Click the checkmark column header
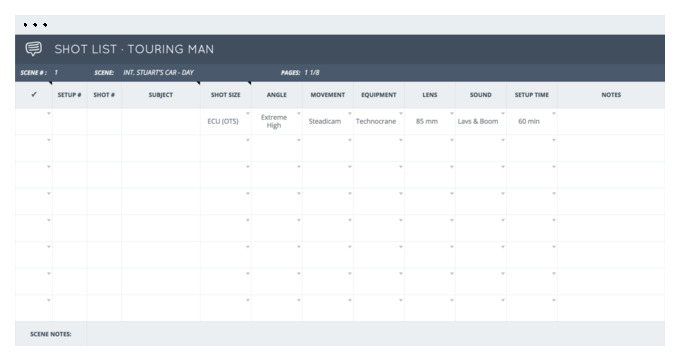Screen dimensions: 680x361 pyautogui.click(x=34, y=95)
